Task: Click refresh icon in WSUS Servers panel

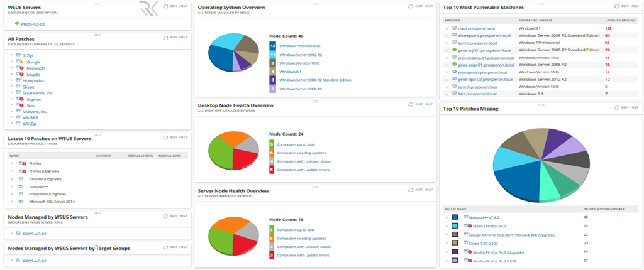Action: (x=165, y=7)
